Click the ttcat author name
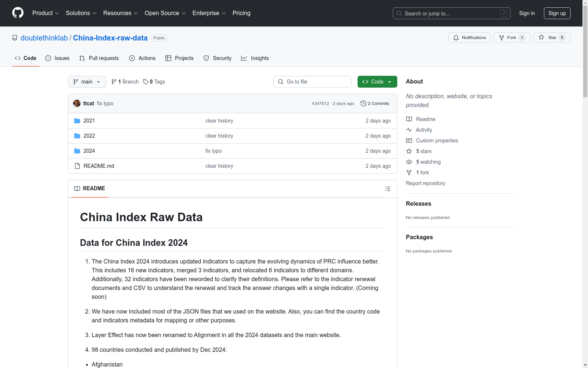This screenshot has height=368, width=588. point(89,103)
